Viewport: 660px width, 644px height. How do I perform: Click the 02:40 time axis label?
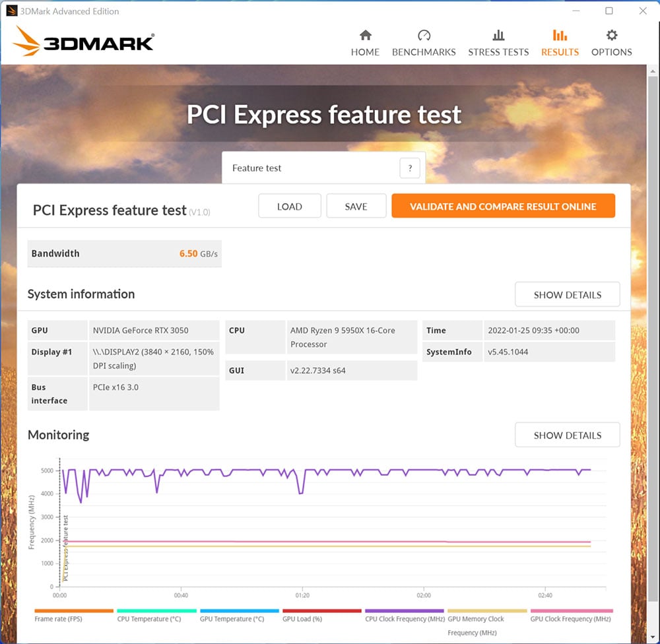[x=545, y=596]
